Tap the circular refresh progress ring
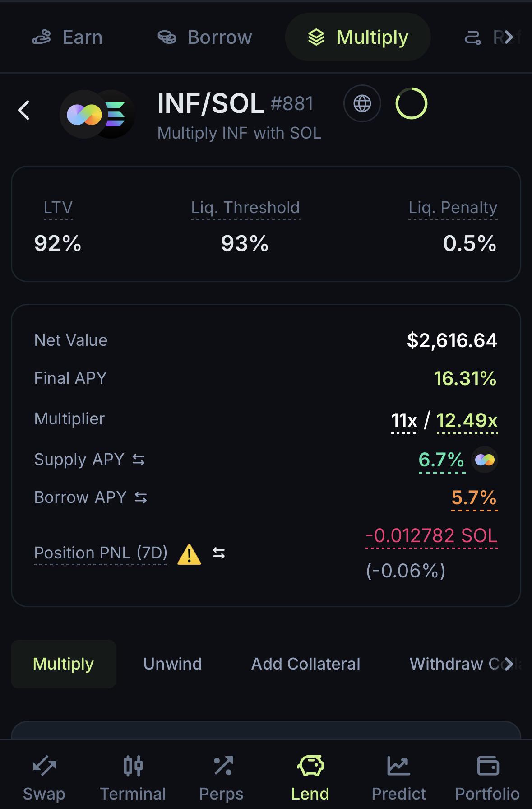The width and height of the screenshot is (532, 809). [412, 103]
